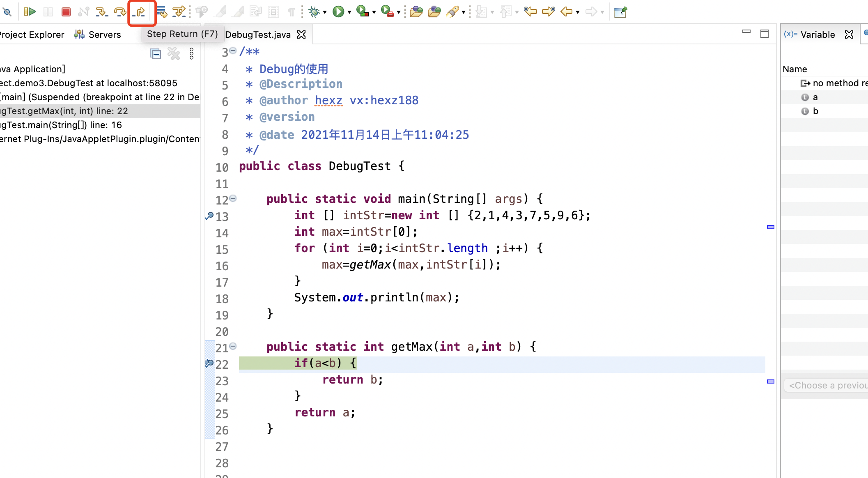Open the Debug bug icon dropdown arrow
Screen dimensions: 868x478
325,12
